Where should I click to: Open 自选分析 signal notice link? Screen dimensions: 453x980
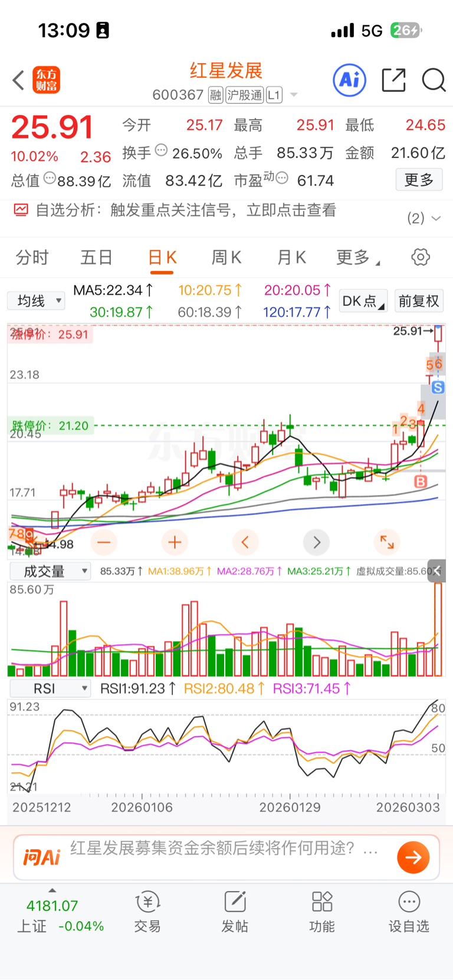point(186,210)
